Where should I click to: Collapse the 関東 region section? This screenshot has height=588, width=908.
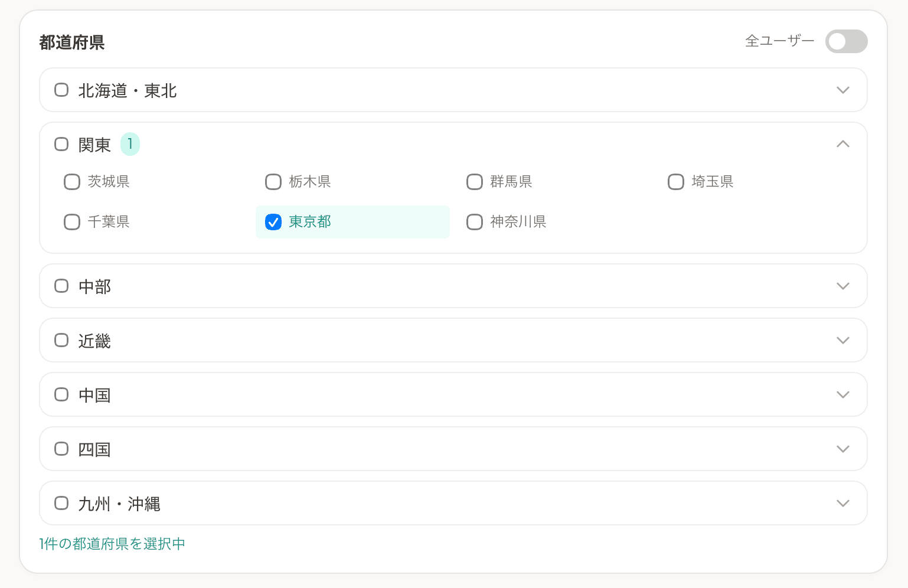(x=843, y=143)
